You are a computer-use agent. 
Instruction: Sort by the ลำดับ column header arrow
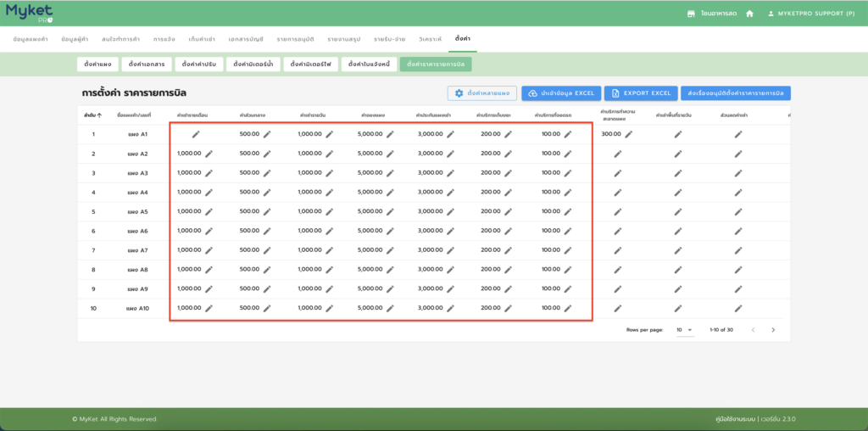[99, 115]
